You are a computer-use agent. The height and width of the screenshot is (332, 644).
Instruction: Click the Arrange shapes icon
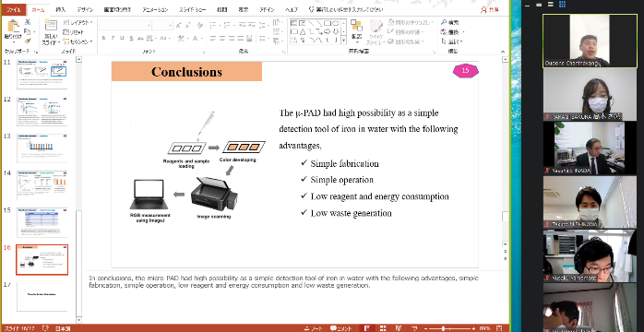point(356,26)
